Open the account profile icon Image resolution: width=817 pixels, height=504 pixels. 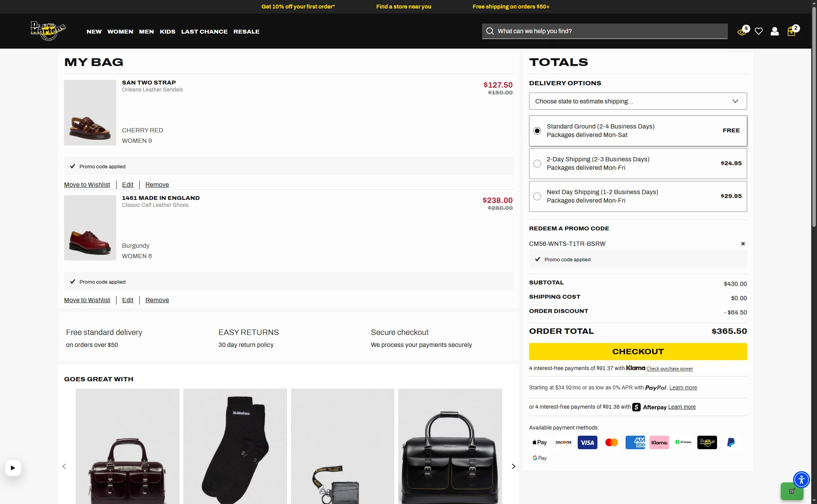click(775, 31)
